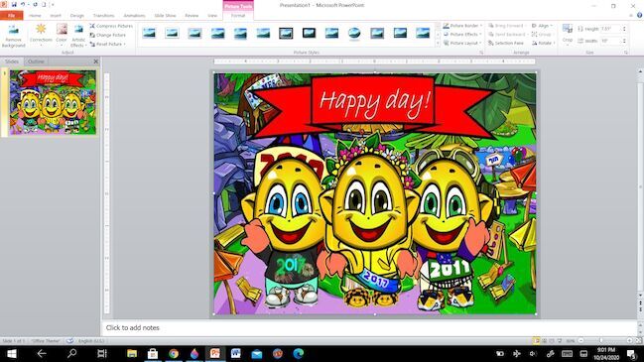Open the Mail app from the taskbar
Viewport: 644px width, 362px height.
[x=257, y=353]
